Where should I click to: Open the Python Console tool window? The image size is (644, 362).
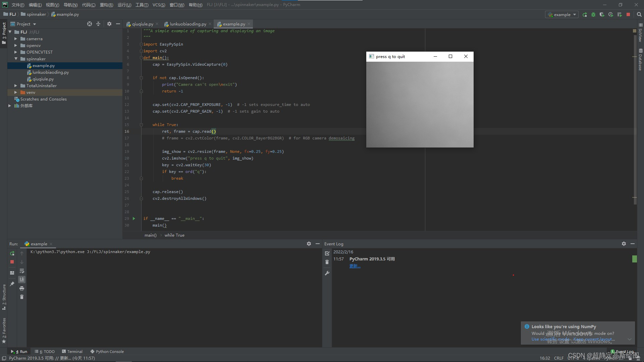[107, 352]
